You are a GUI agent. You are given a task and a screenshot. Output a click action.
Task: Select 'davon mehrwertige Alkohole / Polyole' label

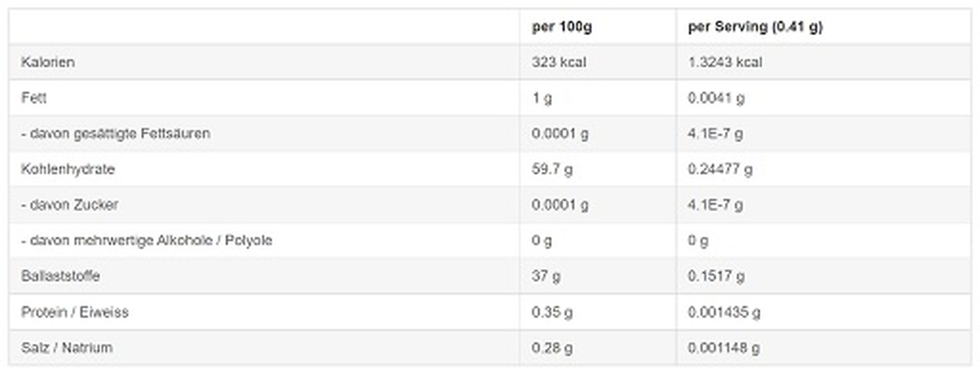[147, 240]
